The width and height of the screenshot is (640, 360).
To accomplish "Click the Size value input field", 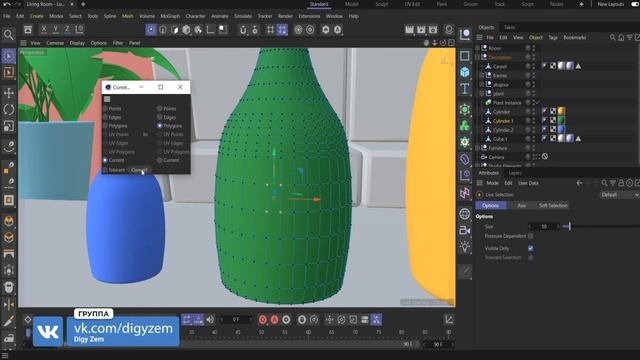I will coord(544,226).
